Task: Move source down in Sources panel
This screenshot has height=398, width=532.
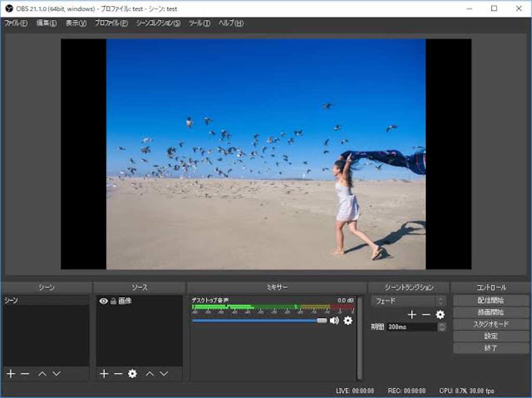Action: tap(164, 374)
